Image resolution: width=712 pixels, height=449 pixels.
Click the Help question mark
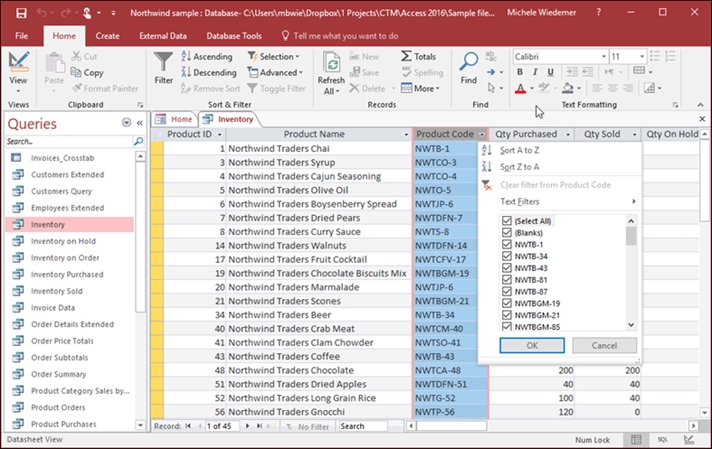tap(598, 12)
